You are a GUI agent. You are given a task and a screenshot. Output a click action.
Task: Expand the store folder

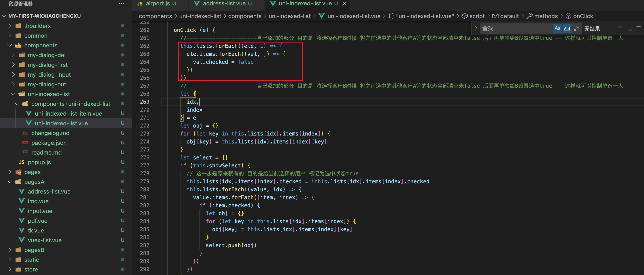tap(31, 270)
